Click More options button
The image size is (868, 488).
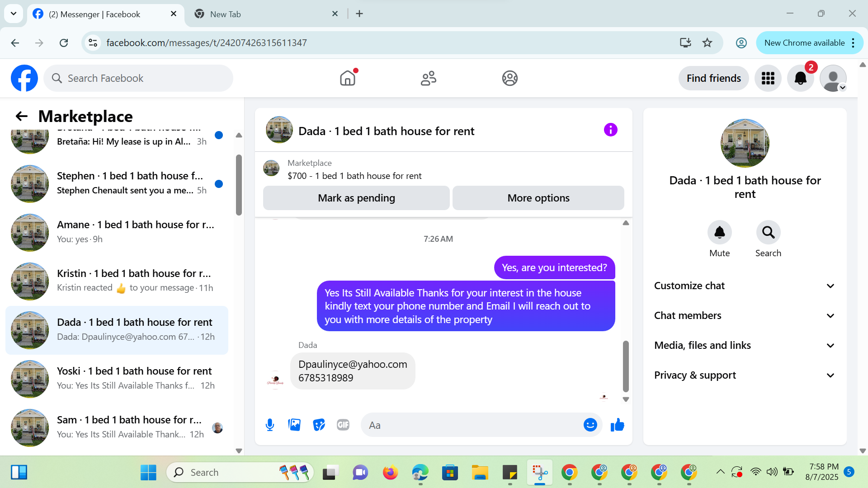pyautogui.click(x=538, y=198)
